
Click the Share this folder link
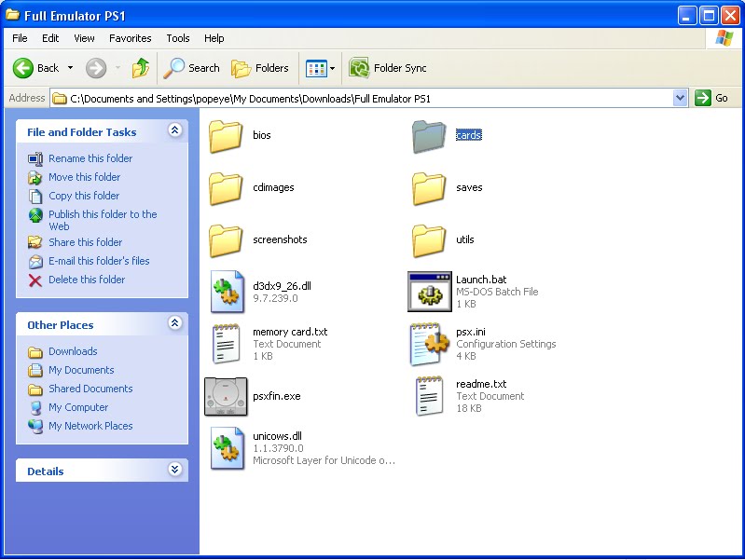(x=86, y=242)
